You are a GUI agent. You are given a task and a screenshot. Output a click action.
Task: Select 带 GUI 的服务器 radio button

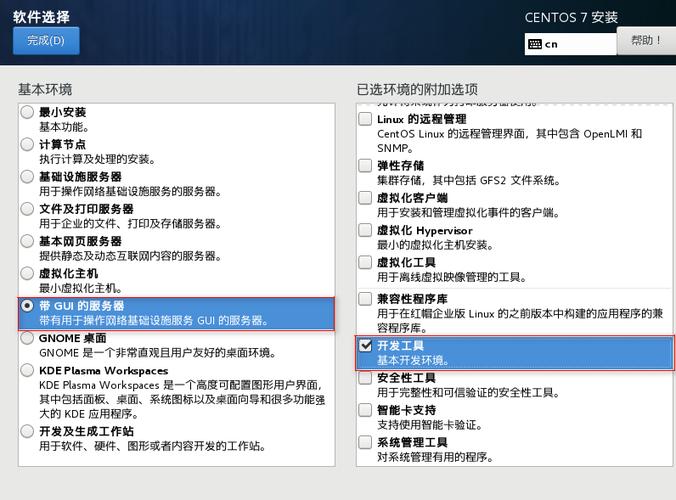27,306
